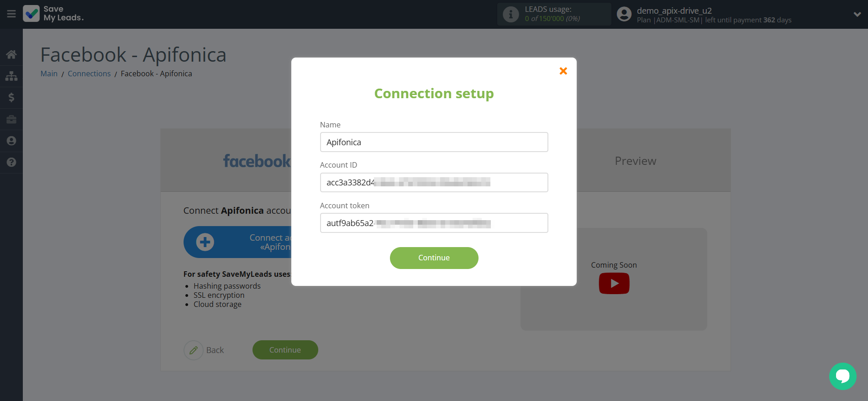The image size is (868, 401).
Task: Open the live chat bubble widget
Action: pyautogui.click(x=842, y=376)
